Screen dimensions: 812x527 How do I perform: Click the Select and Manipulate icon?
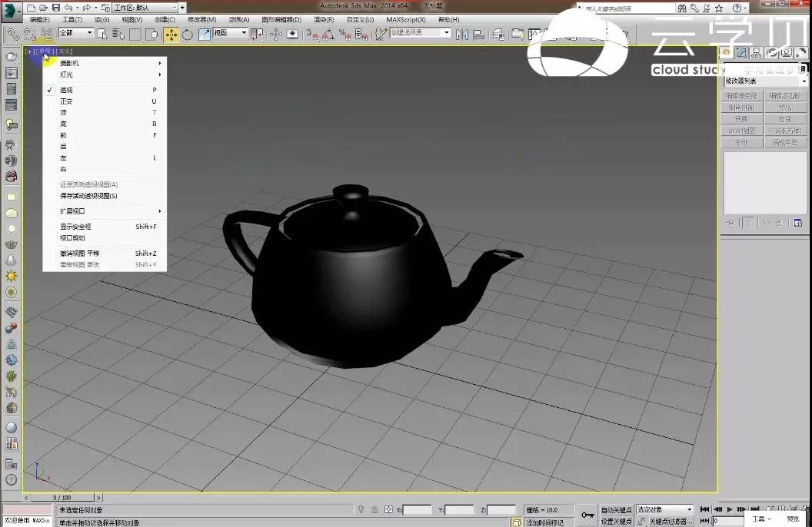point(275,35)
